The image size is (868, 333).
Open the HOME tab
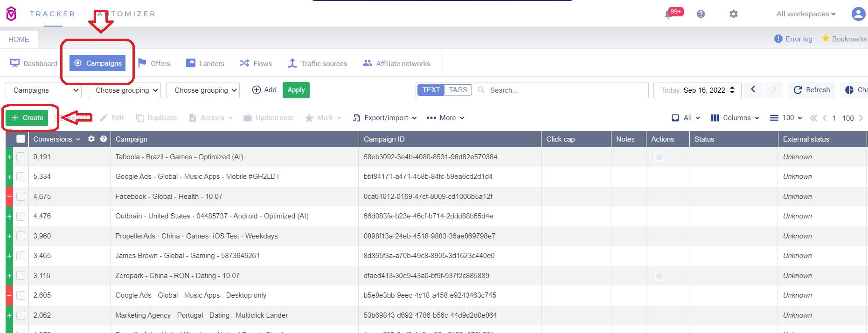(19, 40)
